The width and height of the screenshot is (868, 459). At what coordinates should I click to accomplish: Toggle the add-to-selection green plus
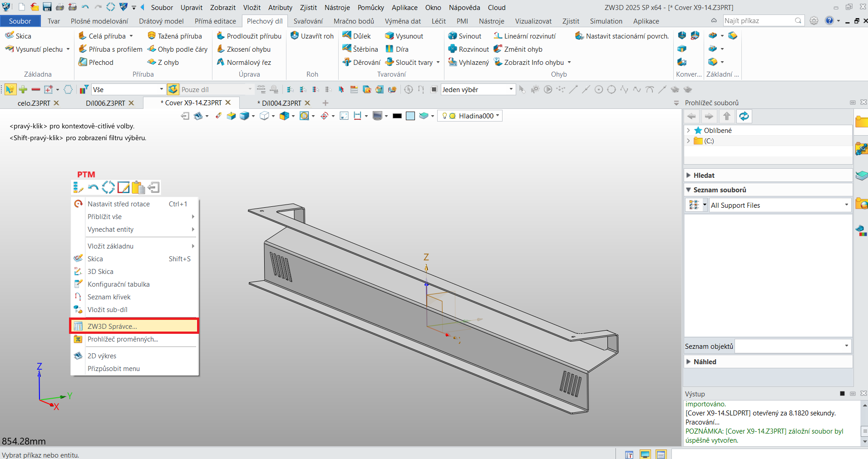(x=23, y=89)
